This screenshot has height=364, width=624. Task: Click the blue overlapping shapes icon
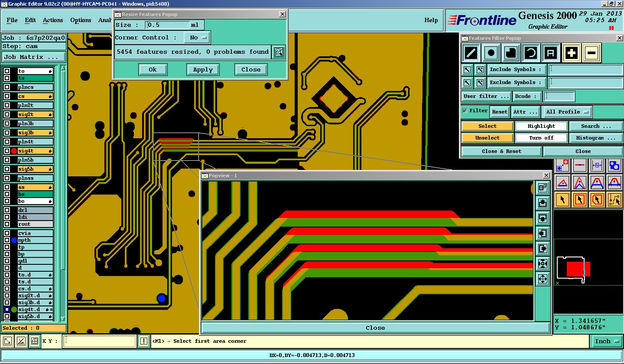[x=614, y=166]
